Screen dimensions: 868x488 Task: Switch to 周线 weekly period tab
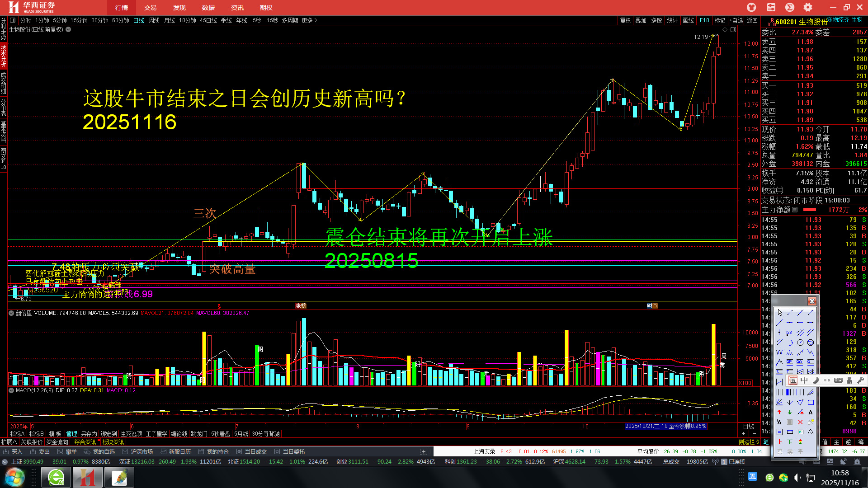[x=154, y=20]
